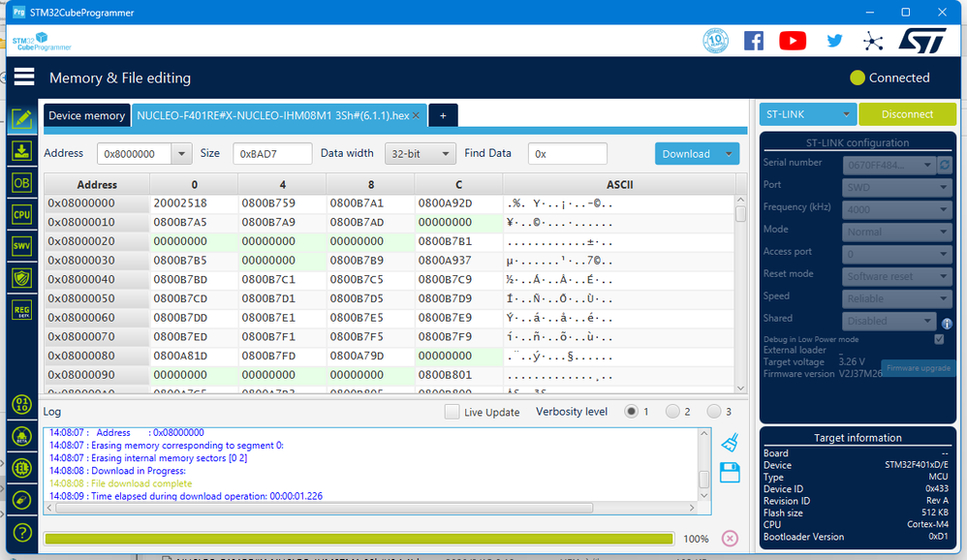Click the Size input field

(x=272, y=154)
